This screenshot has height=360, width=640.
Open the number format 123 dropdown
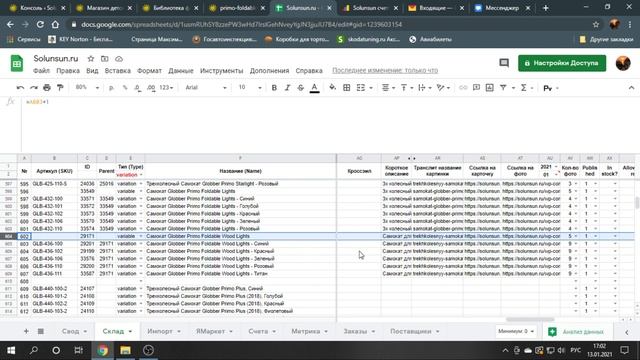166,88
